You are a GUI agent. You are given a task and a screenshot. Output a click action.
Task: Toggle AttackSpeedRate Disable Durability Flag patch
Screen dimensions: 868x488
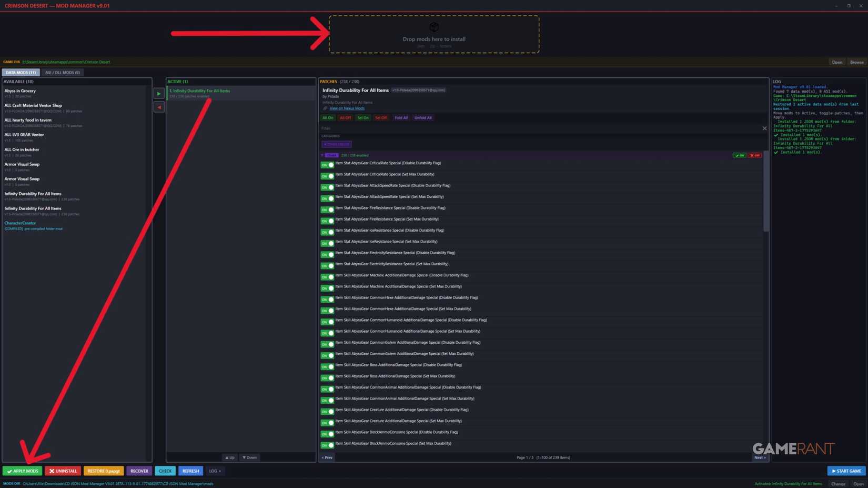click(327, 187)
